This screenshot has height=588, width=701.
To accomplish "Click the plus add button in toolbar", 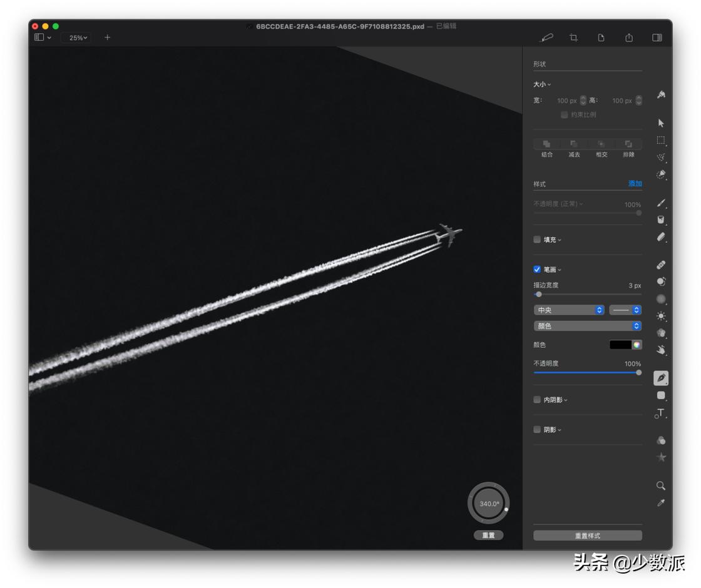I will [107, 38].
